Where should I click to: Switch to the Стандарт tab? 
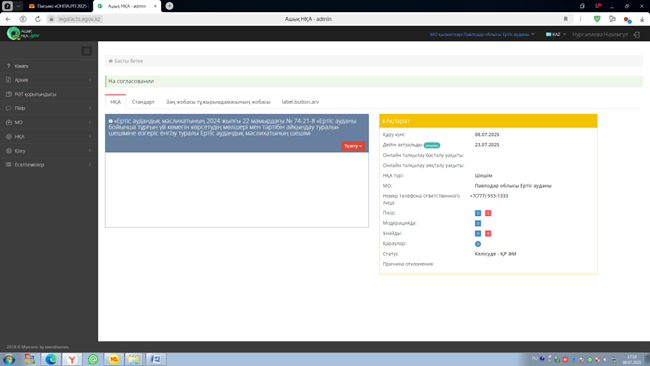tap(143, 102)
